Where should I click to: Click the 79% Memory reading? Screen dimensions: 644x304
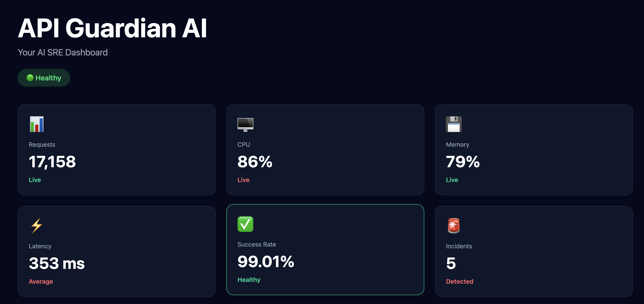point(463,161)
